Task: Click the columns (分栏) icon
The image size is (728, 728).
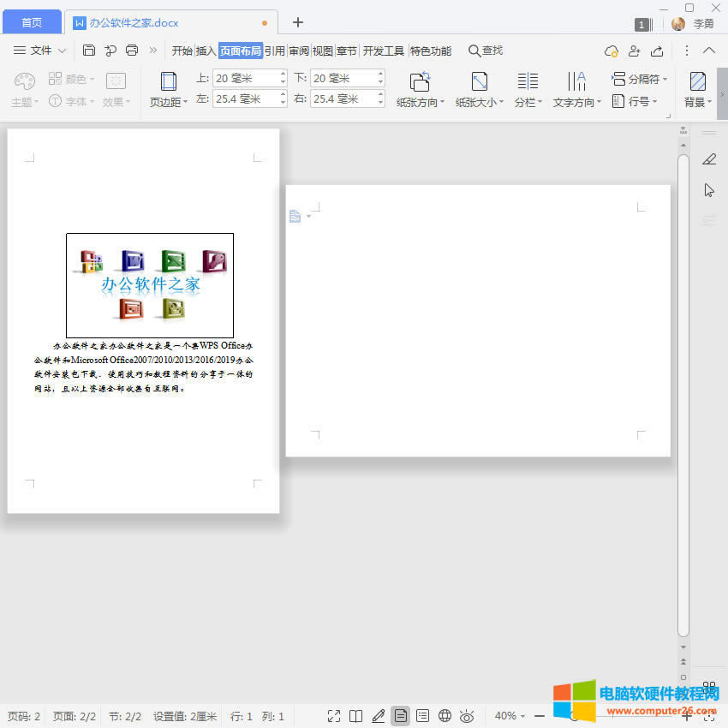Action: point(528,82)
